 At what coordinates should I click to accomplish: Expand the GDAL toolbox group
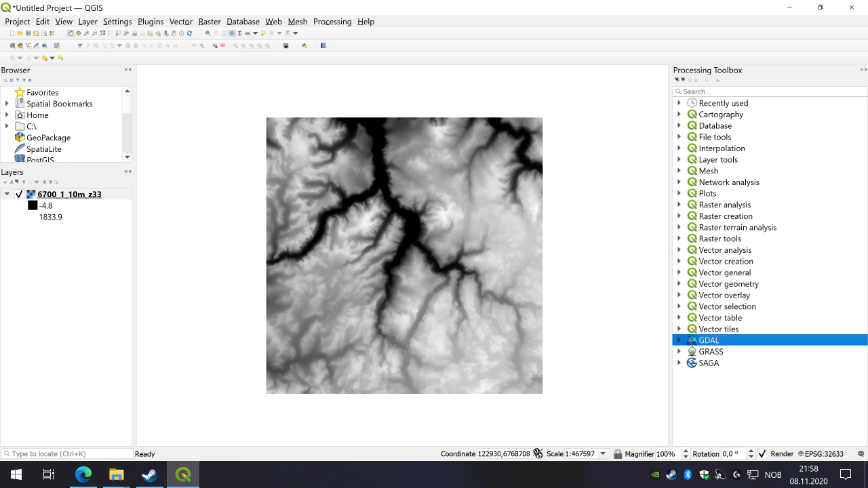[679, 340]
